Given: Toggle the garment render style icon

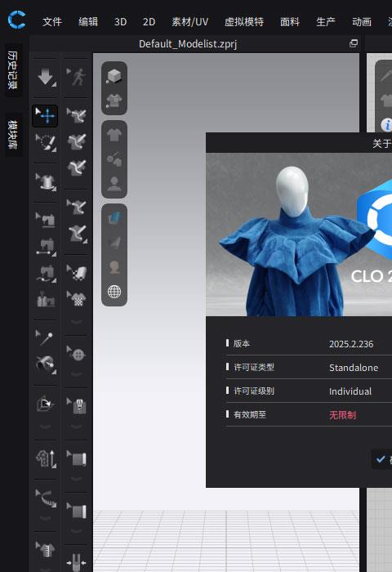Looking at the screenshot, I should (x=114, y=101).
